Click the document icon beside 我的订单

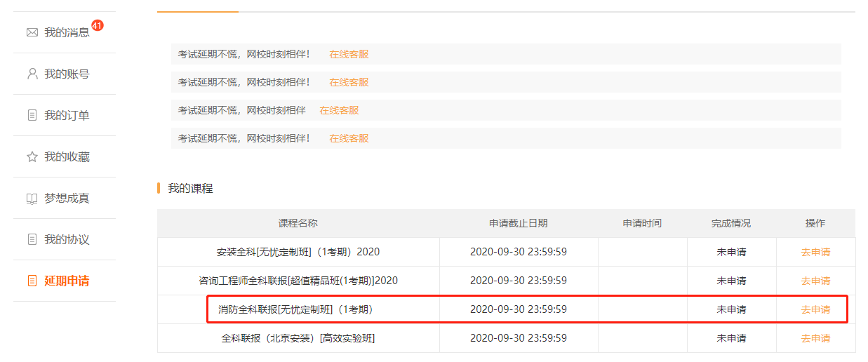(x=32, y=115)
